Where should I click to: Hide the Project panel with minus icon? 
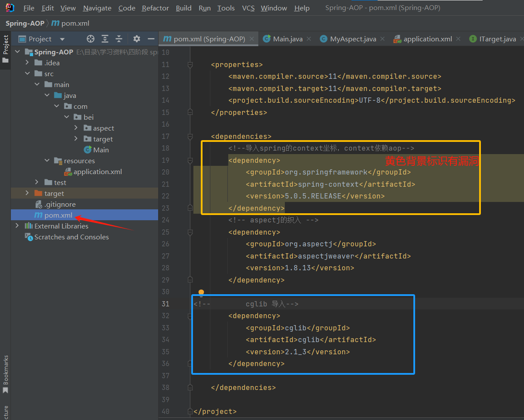tap(151, 39)
